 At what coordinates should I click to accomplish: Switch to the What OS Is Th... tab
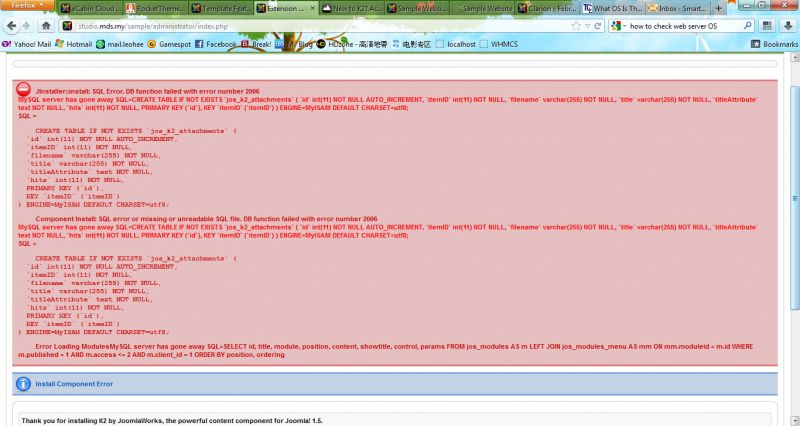tap(613, 8)
